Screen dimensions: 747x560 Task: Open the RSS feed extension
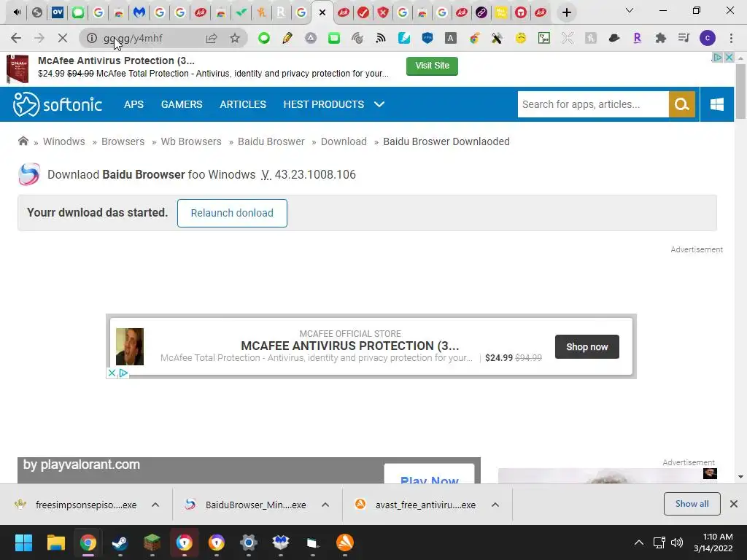pos(381,38)
